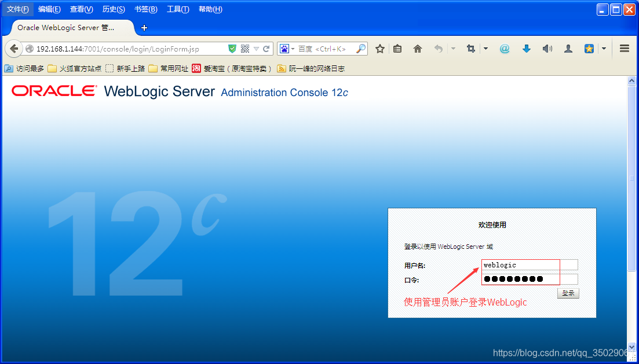Click the 登录 login button
The image size is (639, 364).
(568, 293)
